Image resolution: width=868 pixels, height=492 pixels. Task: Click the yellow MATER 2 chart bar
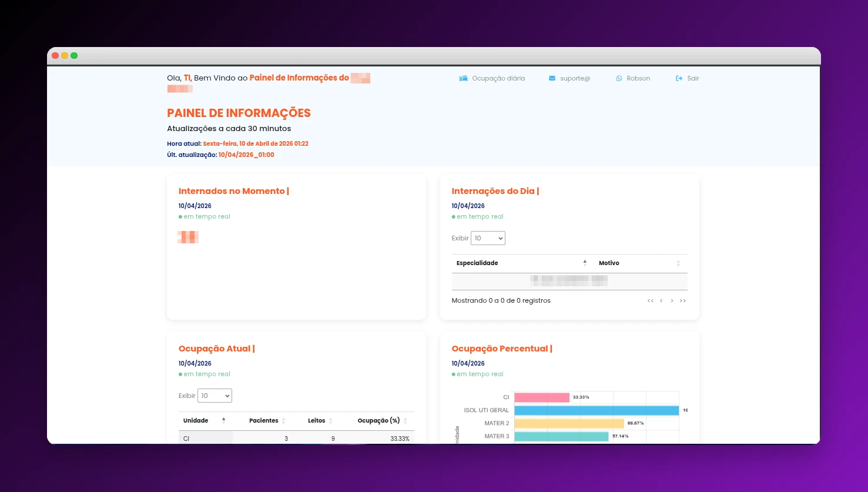point(569,423)
